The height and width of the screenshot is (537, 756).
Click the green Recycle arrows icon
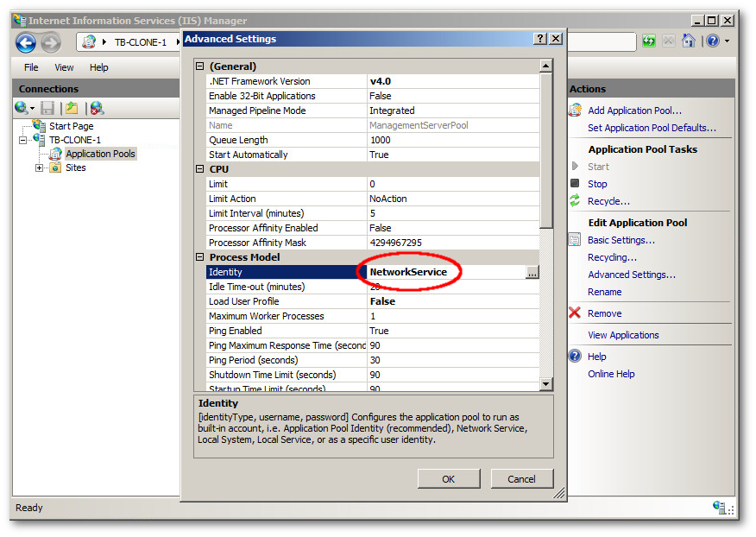[x=576, y=201]
